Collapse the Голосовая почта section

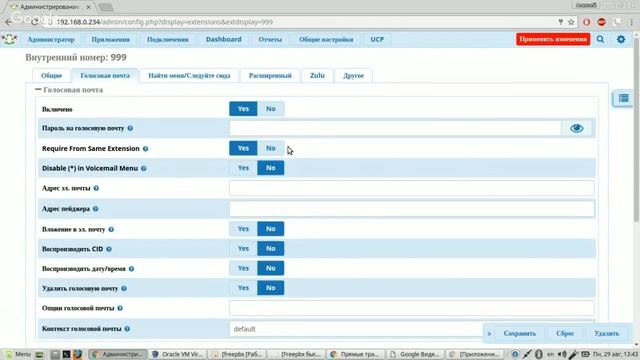coord(38,89)
